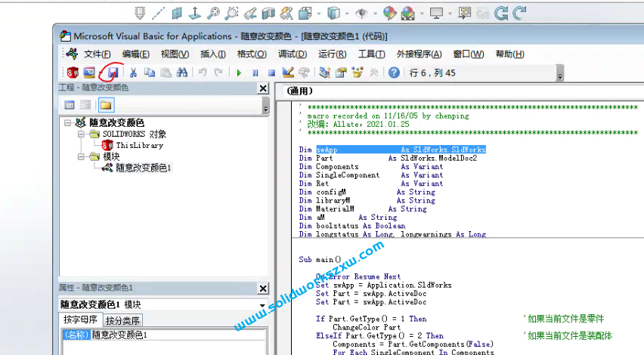The height and width of the screenshot is (355, 644).
Task: Open the 调试(D) menu
Action: tap(293, 54)
